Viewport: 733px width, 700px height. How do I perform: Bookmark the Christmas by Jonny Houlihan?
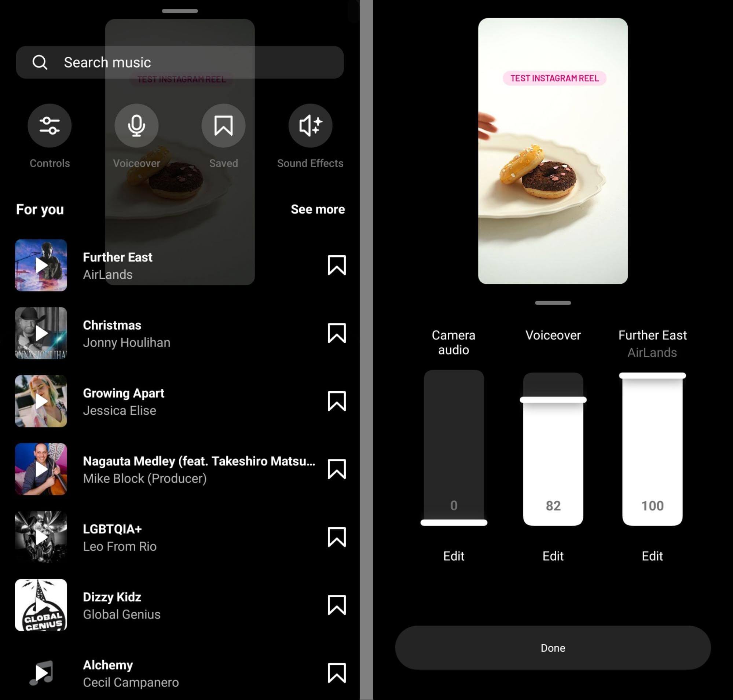pos(337,333)
